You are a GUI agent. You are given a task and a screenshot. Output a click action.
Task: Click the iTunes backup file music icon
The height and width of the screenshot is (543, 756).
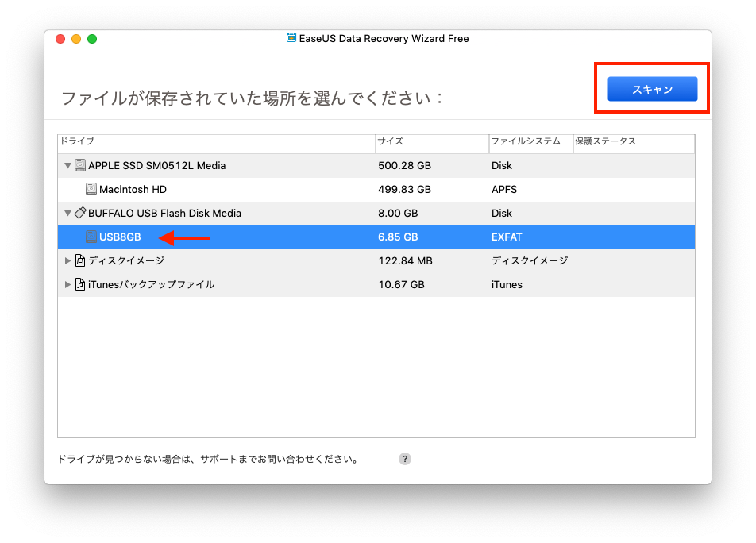point(80,284)
